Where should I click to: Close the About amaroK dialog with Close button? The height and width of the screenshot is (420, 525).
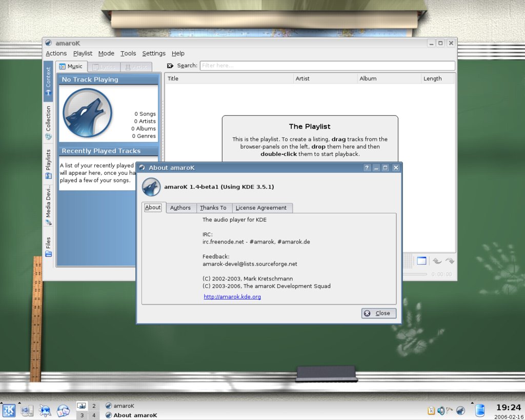coord(379,313)
